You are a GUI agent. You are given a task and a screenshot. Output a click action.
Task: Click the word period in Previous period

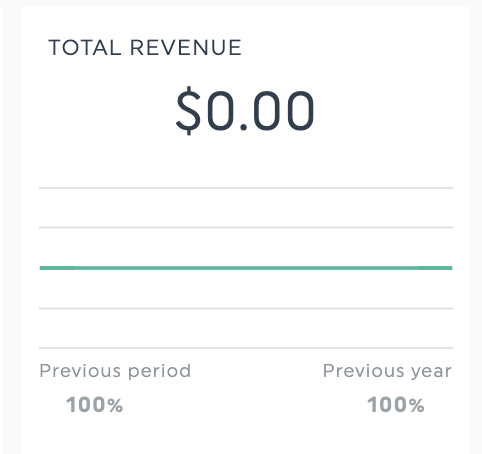click(159, 372)
